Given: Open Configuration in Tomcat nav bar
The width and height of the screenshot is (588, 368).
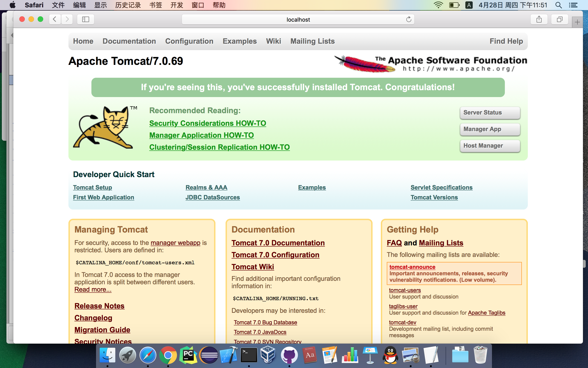Looking at the screenshot, I should point(189,41).
